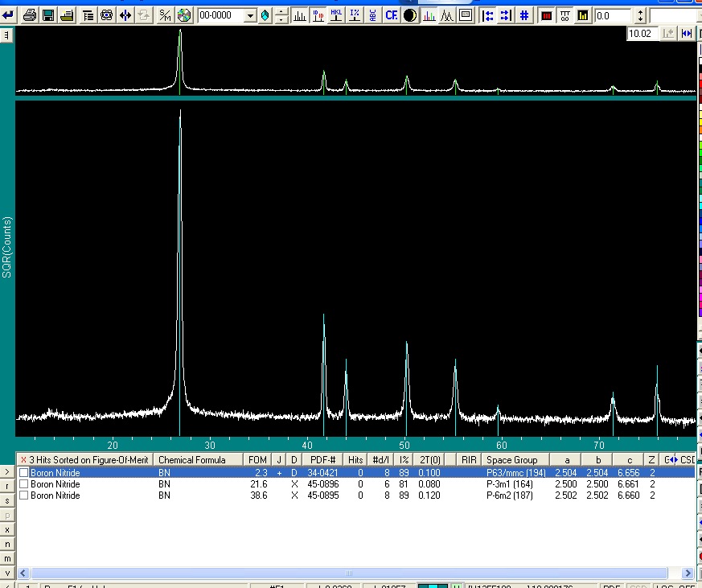This screenshot has width=702, height=588.
Task: Click the CF toolbar icon
Action: 392,15
